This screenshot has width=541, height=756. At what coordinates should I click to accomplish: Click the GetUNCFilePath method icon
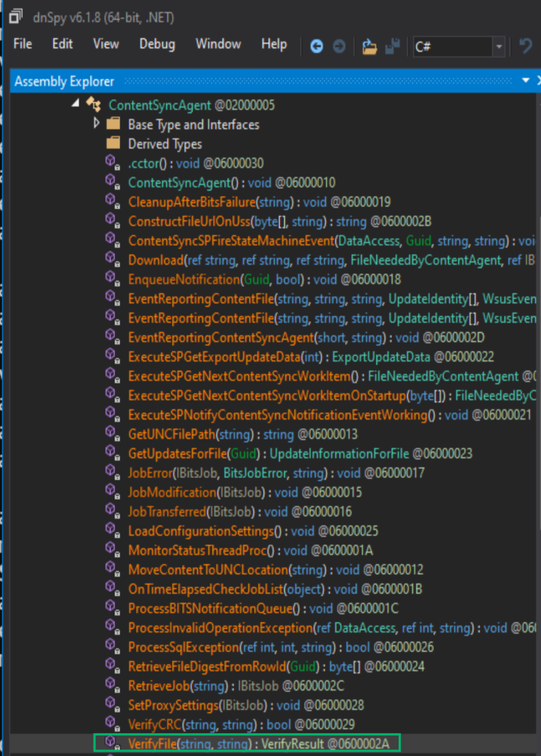[x=113, y=433]
